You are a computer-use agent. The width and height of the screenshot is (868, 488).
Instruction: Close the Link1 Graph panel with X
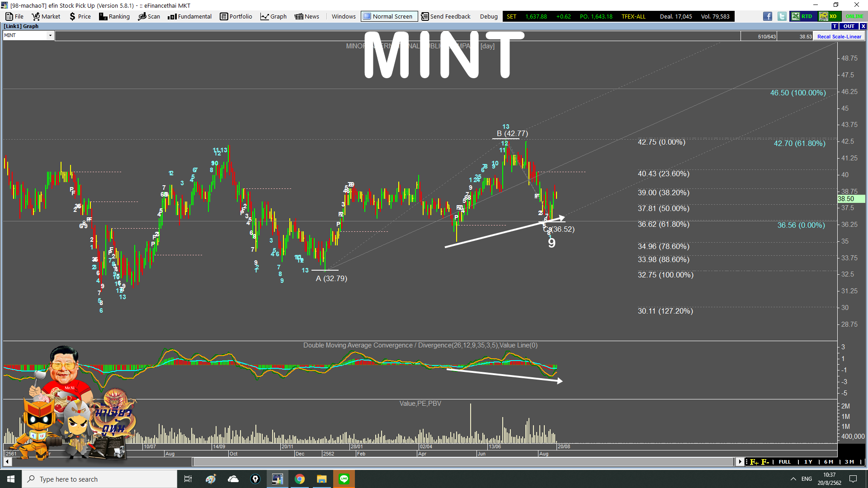[x=863, y=26]
